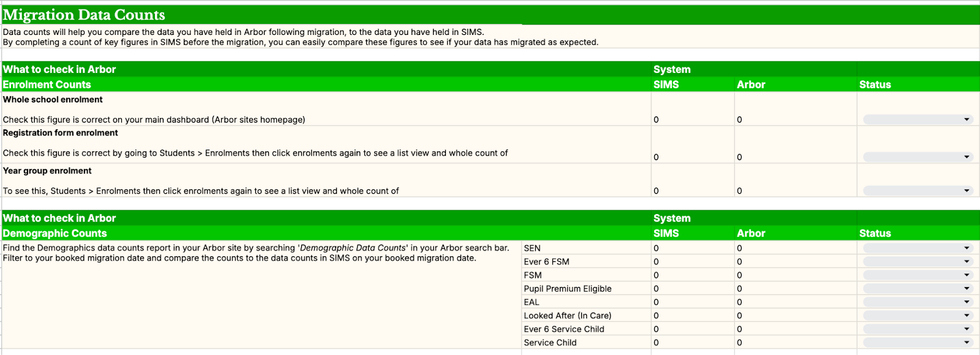The height and width of the screenshot is (355, 980).
Task: Expand the Service Child Status dropdown
Action: point(917,343)
